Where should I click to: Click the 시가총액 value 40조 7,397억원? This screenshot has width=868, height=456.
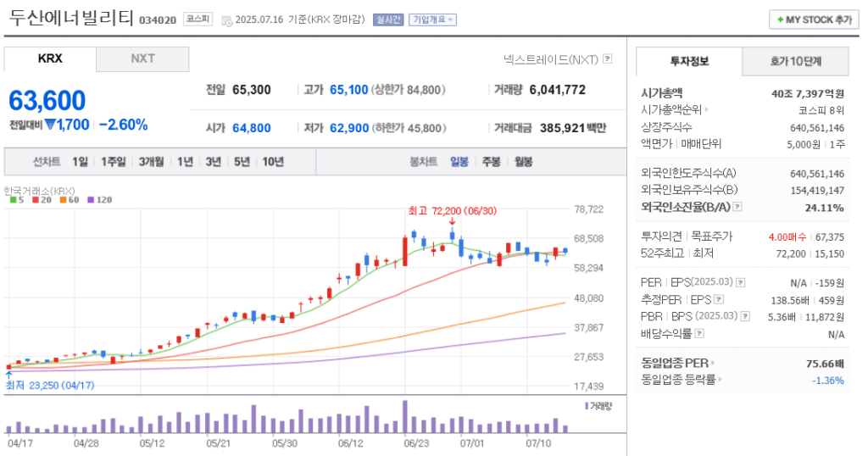click(808, 93)
